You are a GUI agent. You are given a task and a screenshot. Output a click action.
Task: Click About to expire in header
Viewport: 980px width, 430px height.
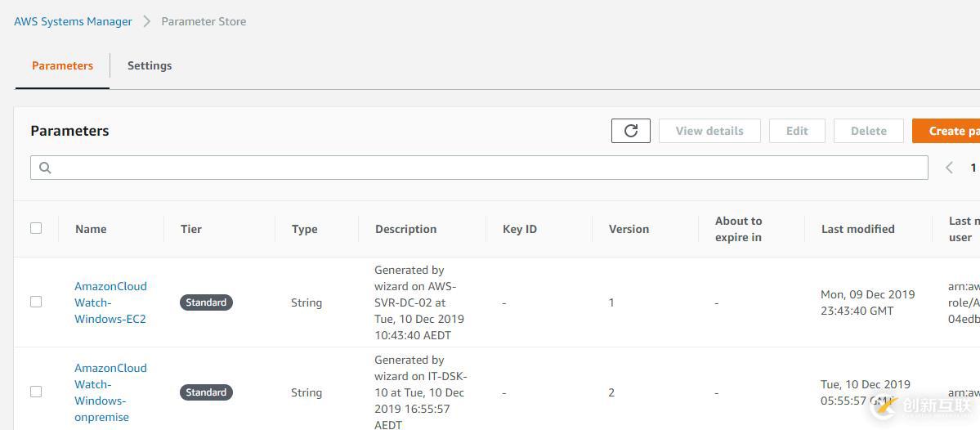pos(739,229)
